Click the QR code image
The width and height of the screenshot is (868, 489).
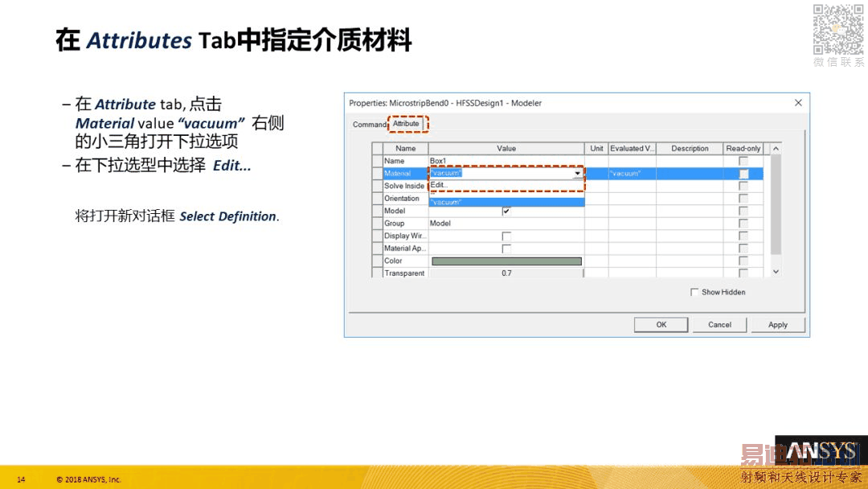pyautogui.click(x=838, y=29)
